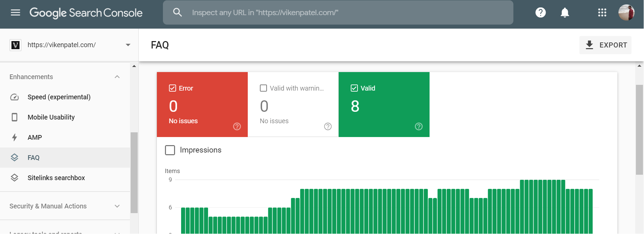The width and height of the screenshot is (644, 234).
Task: Click the help icon on Valid card
Action: (x=419, y=126)
